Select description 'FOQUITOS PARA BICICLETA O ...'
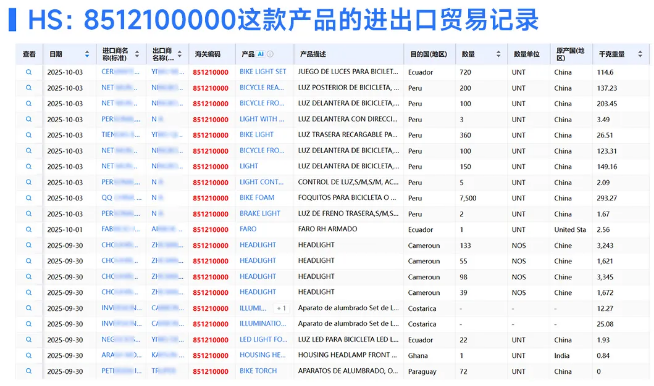 (x=347, y=198)
